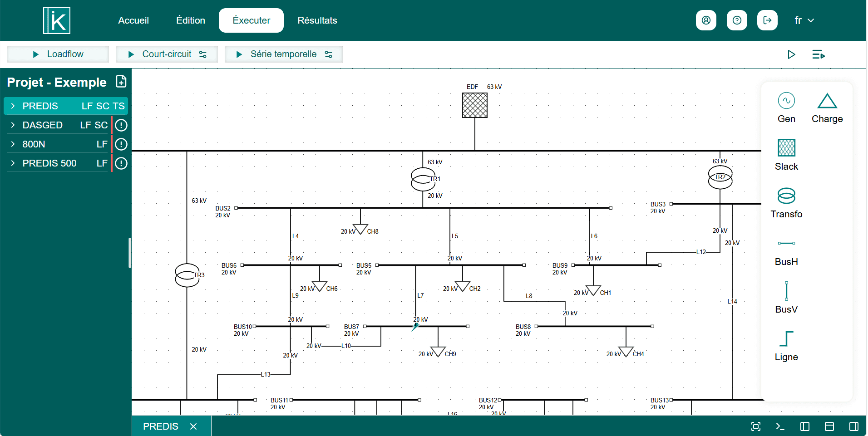Click the new project file icon
Image resolution: width=868 pixels, height=436 pixels.
click(x=121, y=81)
